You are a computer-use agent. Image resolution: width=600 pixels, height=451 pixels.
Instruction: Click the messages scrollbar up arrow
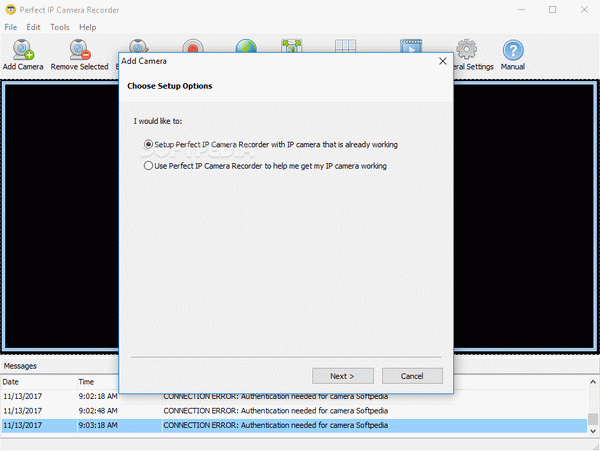593,381
